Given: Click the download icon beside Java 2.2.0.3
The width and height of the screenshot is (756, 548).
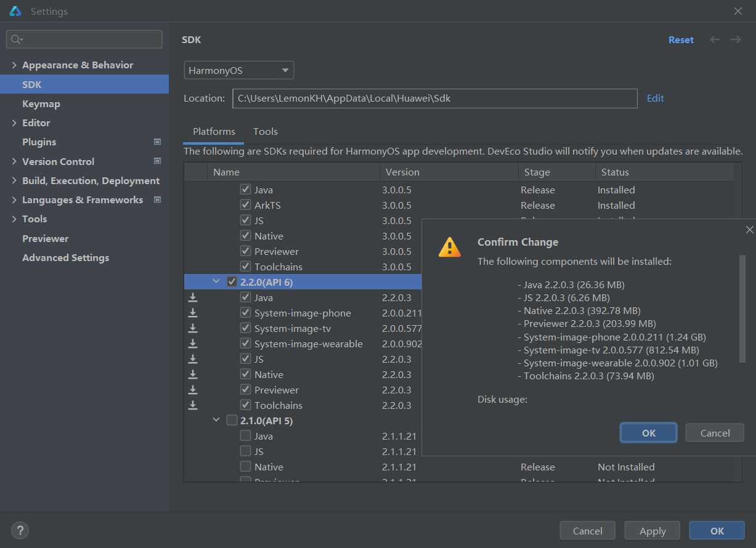Looking at the screenshot, I should coord(193,297).
